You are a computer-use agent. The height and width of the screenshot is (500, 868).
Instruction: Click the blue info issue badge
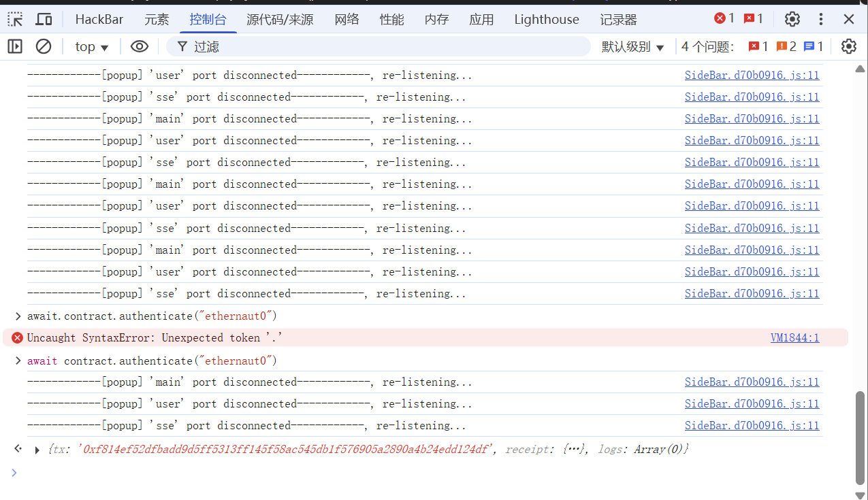point(814,46)
